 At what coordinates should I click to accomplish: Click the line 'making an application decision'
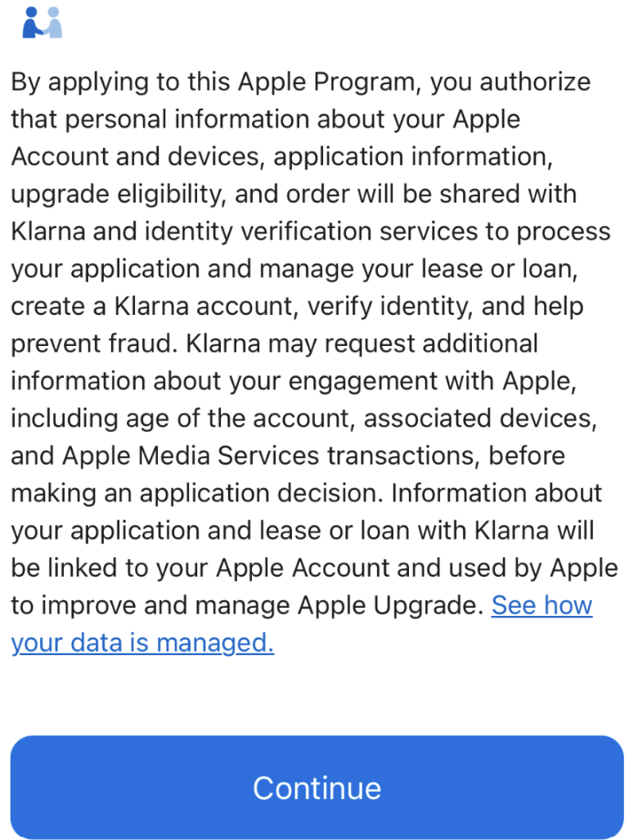(x=197, y=493)
